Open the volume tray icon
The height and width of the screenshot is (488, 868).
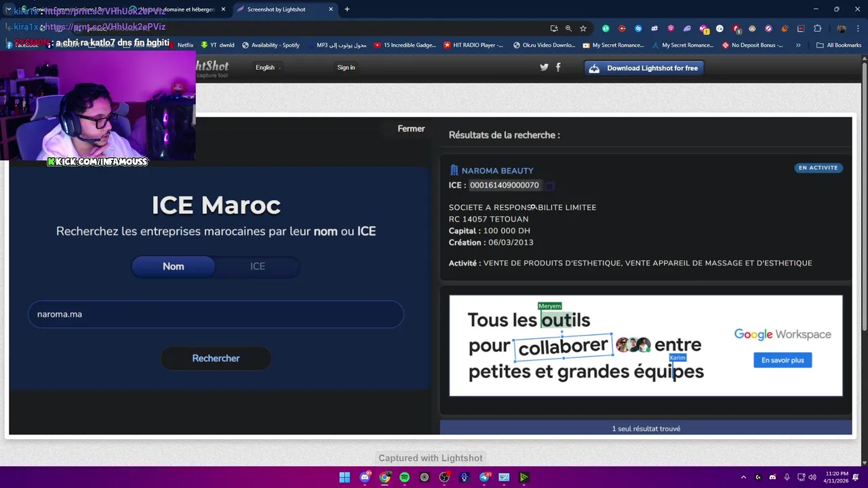coord(812,478)
